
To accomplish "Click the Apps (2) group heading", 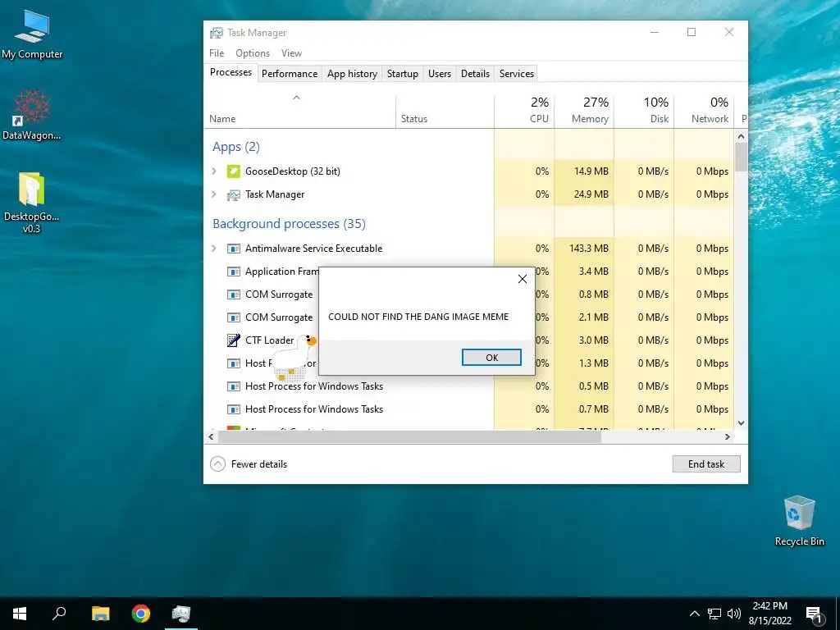I will point(236,147).
